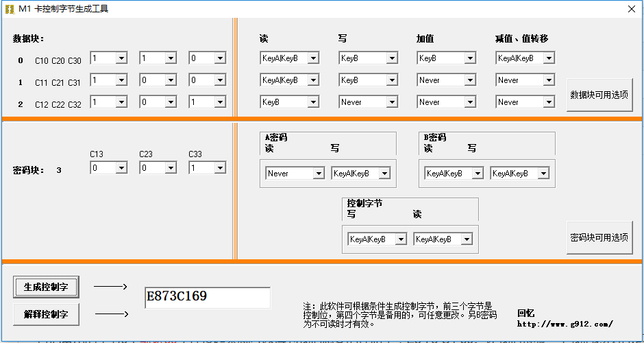
Task: Open the C33 dropdown in password block
Action: (x=220, y=167)
